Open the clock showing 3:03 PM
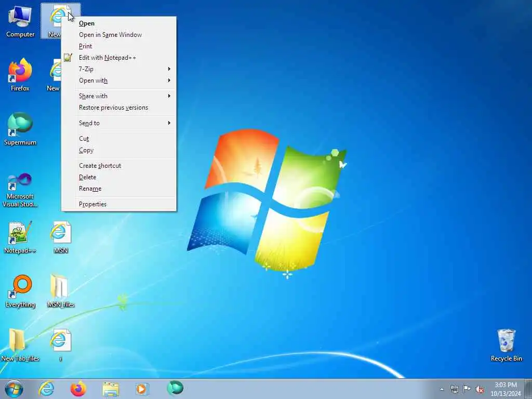The height and width of the screenshot is (399, 532). tap(506, 389)
